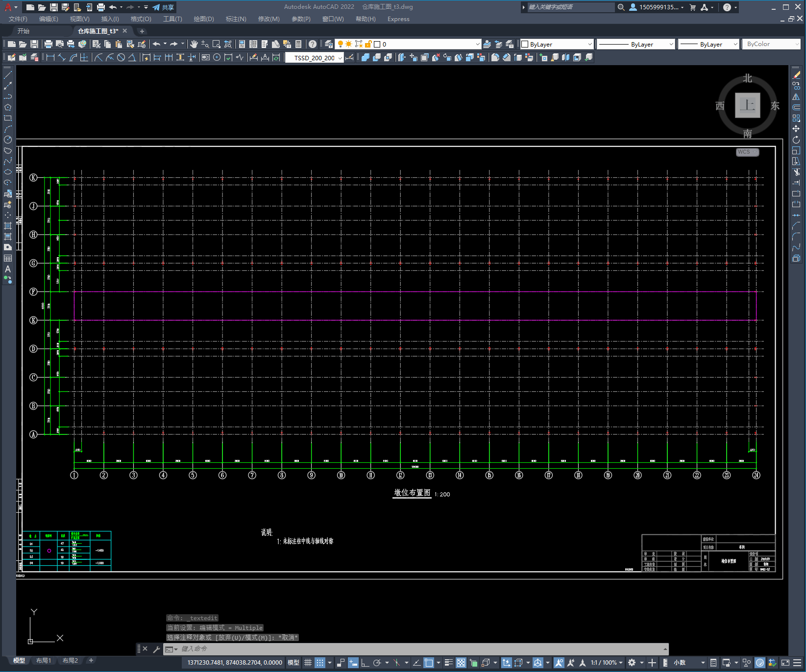Toggle hardware acceleration circle icon
The width and height of the screenshot is (806, 672).
click(760, 663)
